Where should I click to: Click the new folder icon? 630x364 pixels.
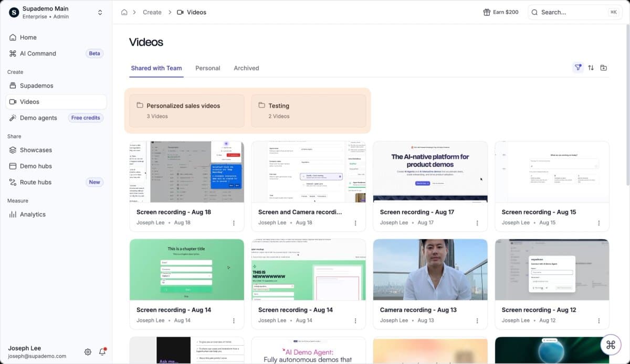pos(604,68)
